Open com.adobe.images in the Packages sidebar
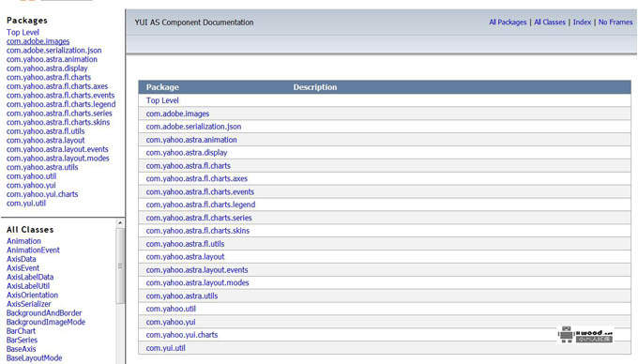Screen dimensions: 638x364 (38, 41)
